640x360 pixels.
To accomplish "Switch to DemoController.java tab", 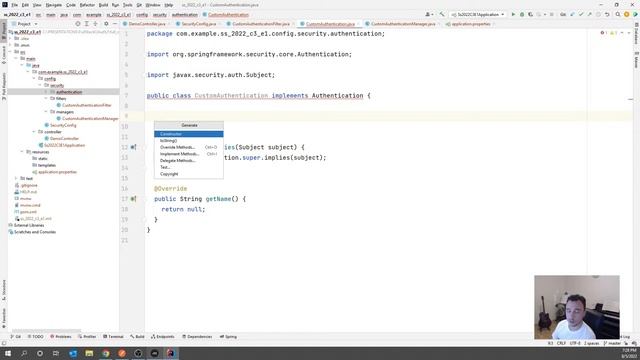I will 146,24.
